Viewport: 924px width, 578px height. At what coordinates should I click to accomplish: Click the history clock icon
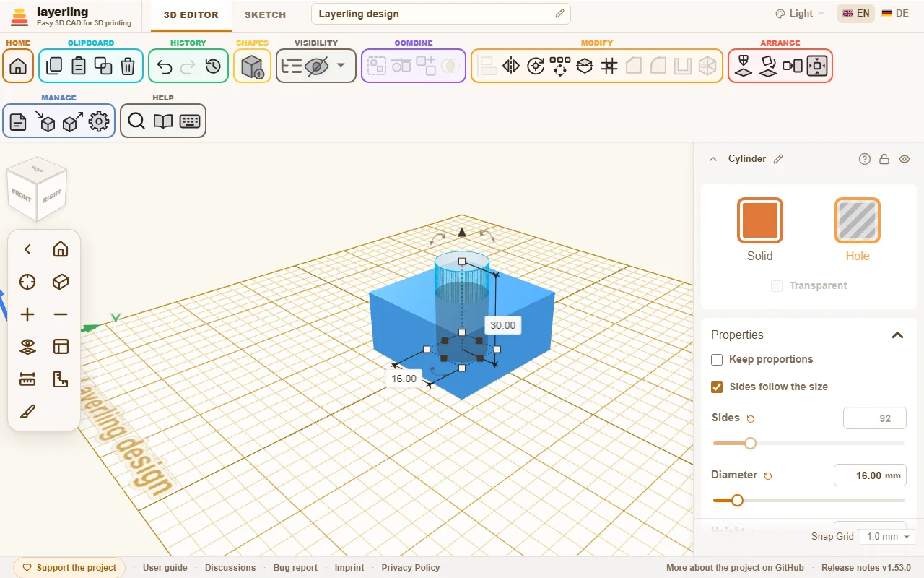tap(213, 66)
